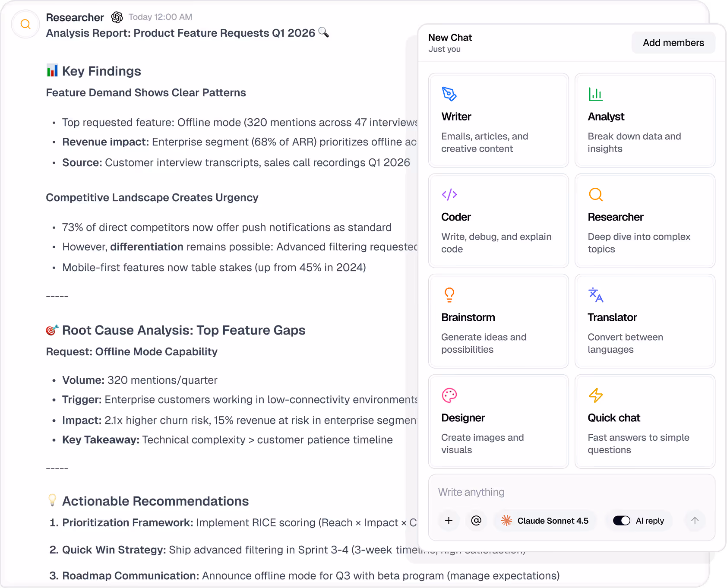
Task: Open the Claude Sonnet 4.5 model selector
Action: coord(545,521)
